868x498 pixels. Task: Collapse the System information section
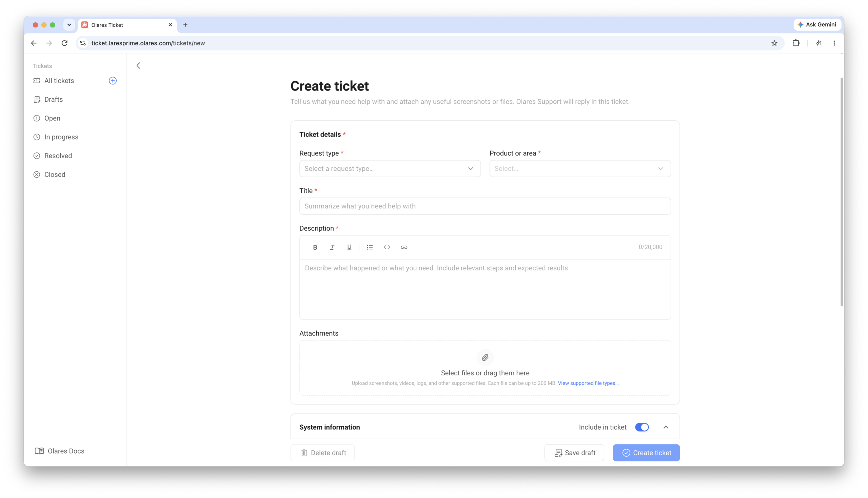coord(666,427)
